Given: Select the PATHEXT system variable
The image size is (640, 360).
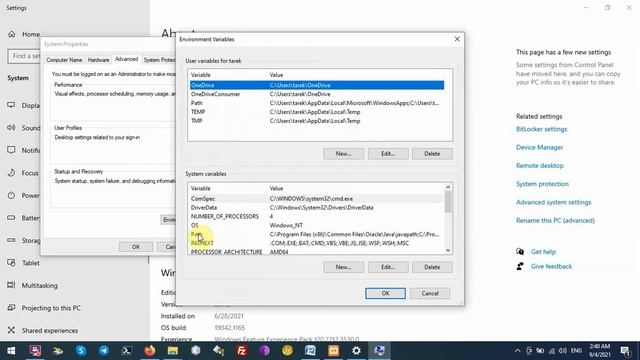Looking at the screenshot, I should 317,243.
